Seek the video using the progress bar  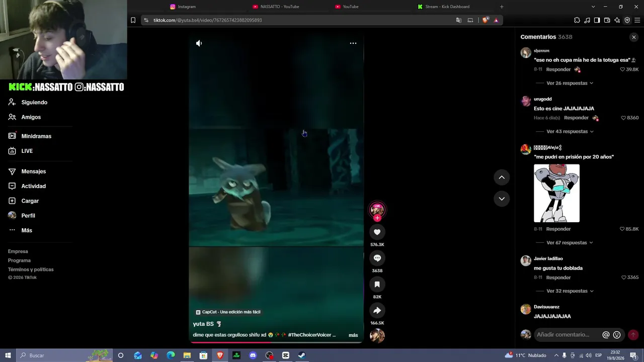[276, 342]
